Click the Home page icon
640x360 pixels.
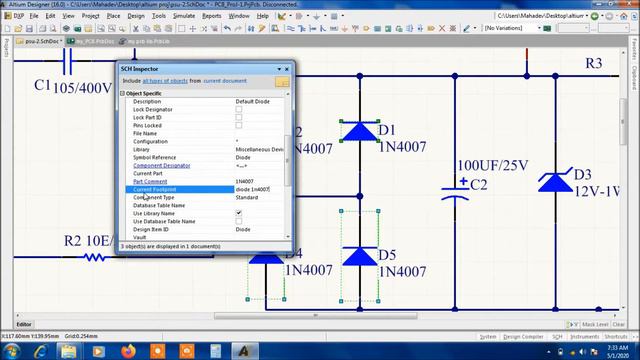[x=623, y=16]
